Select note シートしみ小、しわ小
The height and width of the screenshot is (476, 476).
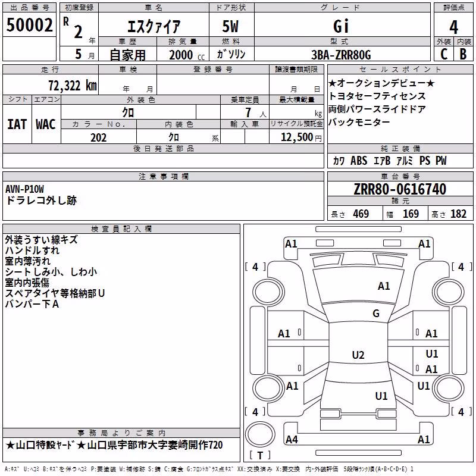click(51, 272)
